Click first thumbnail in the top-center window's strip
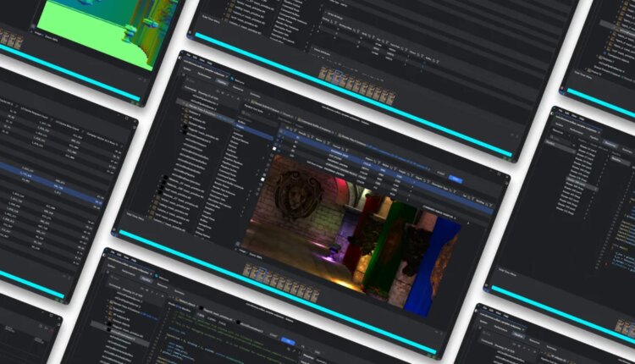Screen dimensions: 635x364 click(325, 74)
